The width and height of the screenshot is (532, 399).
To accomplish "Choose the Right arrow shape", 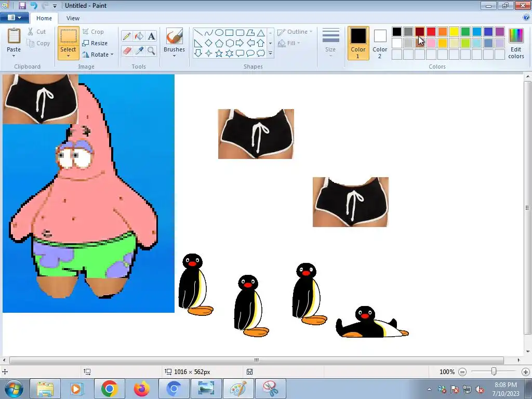I will click(240, 43).
